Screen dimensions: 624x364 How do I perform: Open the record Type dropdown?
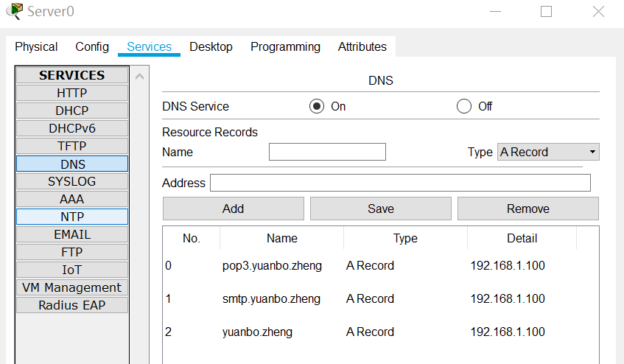point(548,152)
